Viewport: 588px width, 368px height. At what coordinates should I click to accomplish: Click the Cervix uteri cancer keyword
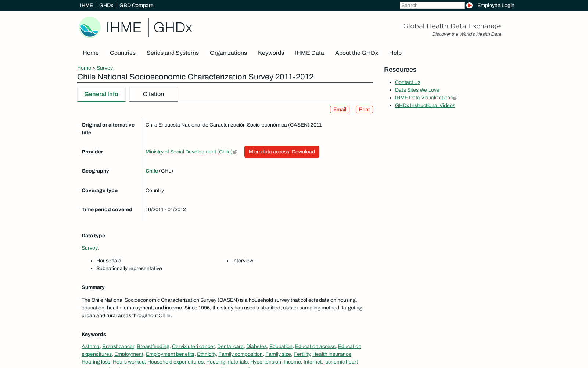point(193,346)
